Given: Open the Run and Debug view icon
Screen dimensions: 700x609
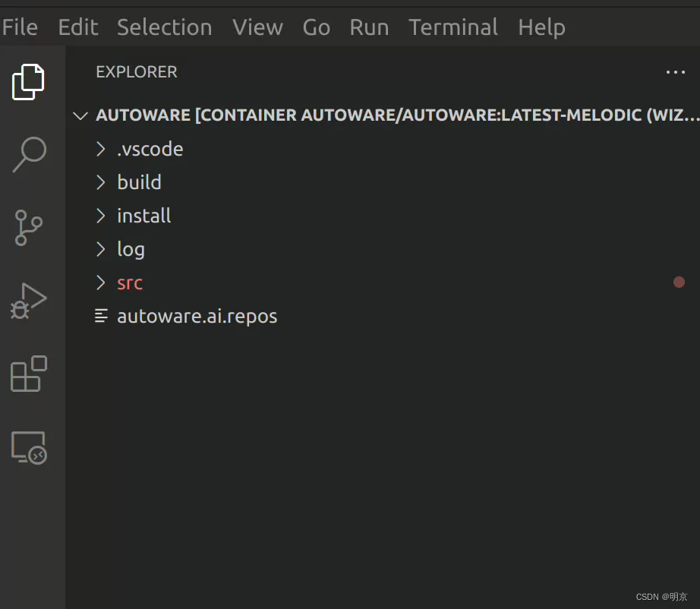Looking at the screenshot, I should click(x=28, y=301).
